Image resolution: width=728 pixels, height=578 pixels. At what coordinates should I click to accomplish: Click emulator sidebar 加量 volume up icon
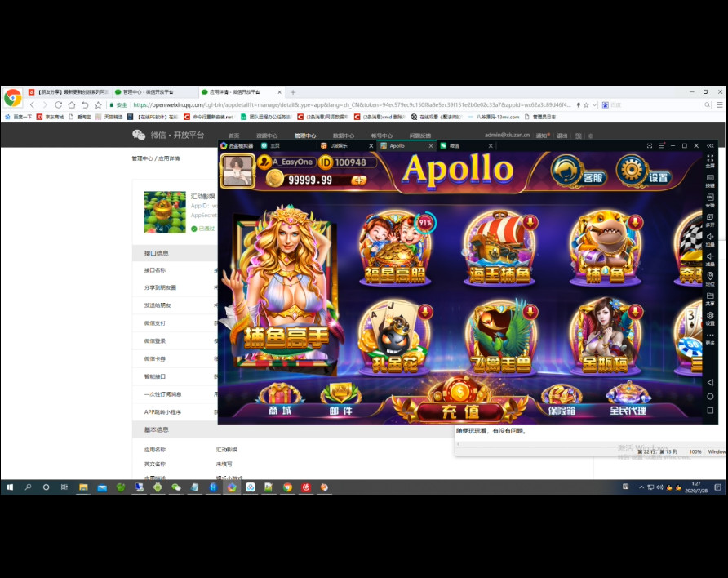(x=710, y=239)
